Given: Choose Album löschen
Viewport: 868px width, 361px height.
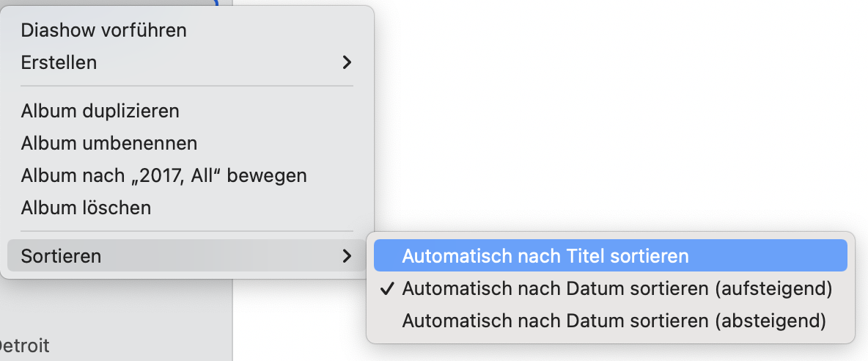Looking at the screenshot, I should [x=86, y=208].
